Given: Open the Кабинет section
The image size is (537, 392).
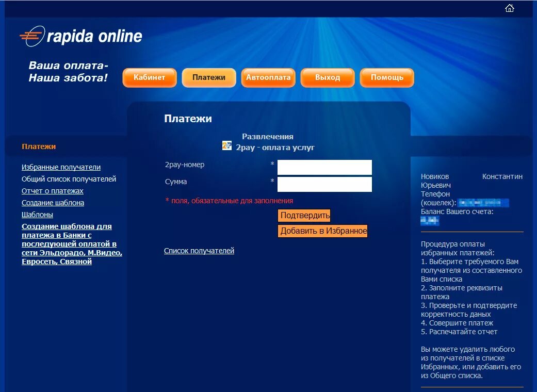Looking at the screenshot, I should (149, 78).
